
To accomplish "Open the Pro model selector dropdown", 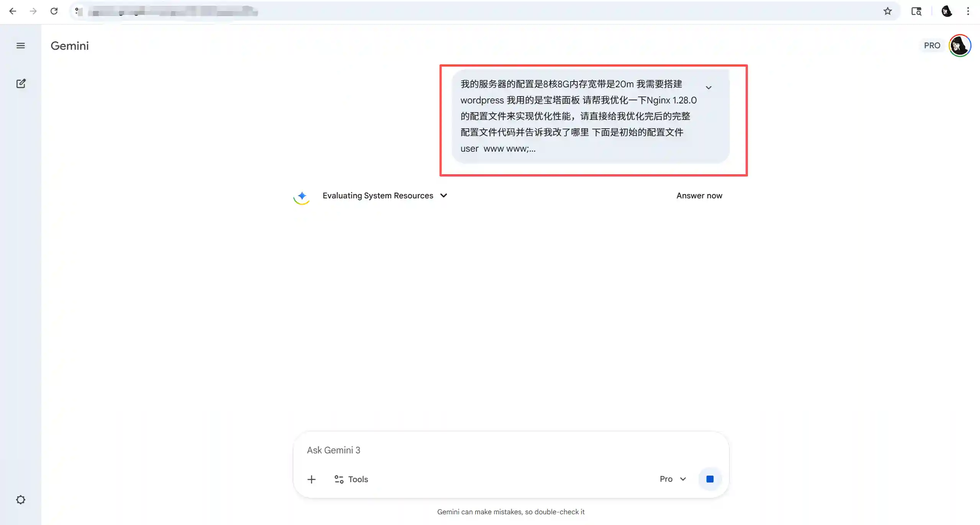I will tap(672, 479).
